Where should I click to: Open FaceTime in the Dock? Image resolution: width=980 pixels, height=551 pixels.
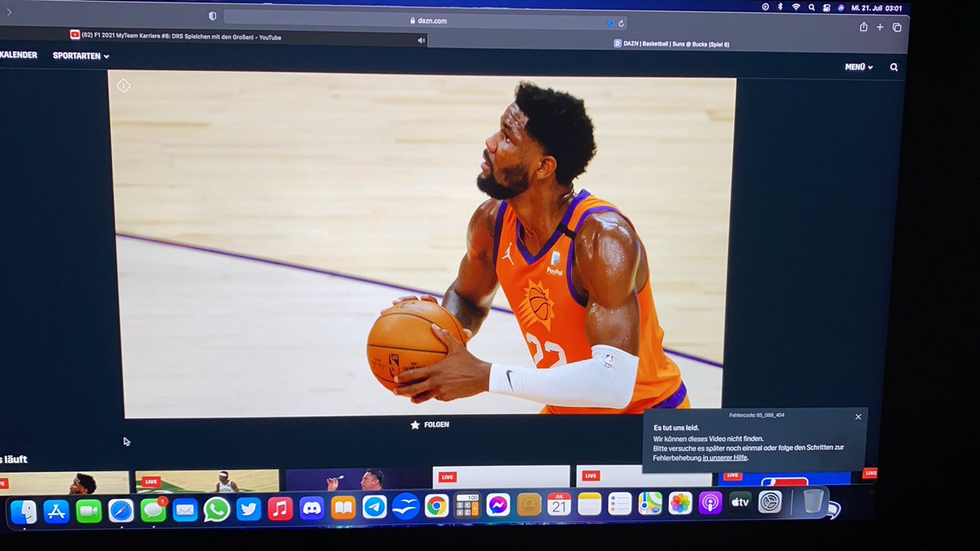click(x=88, y=511)
